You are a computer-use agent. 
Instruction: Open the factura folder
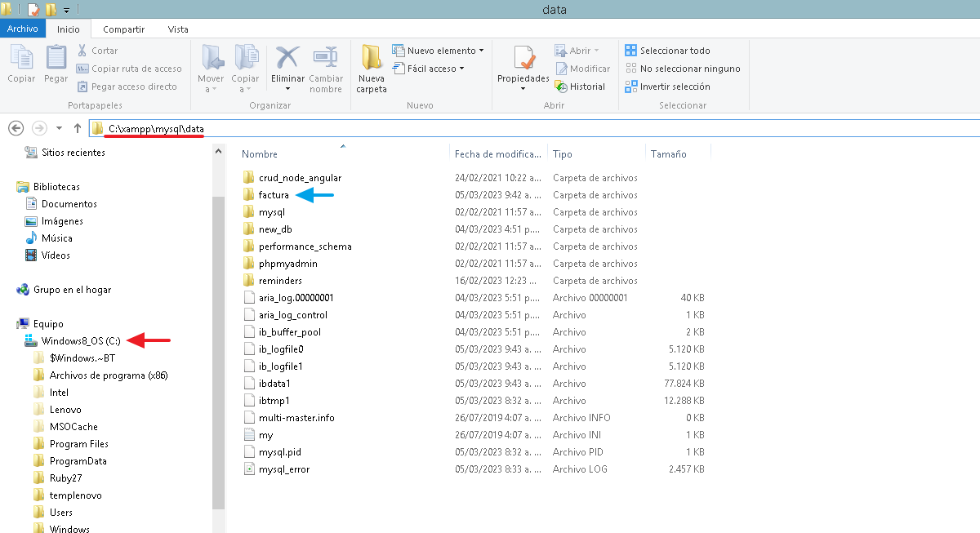pyautogui.click(x=273, y=194)
